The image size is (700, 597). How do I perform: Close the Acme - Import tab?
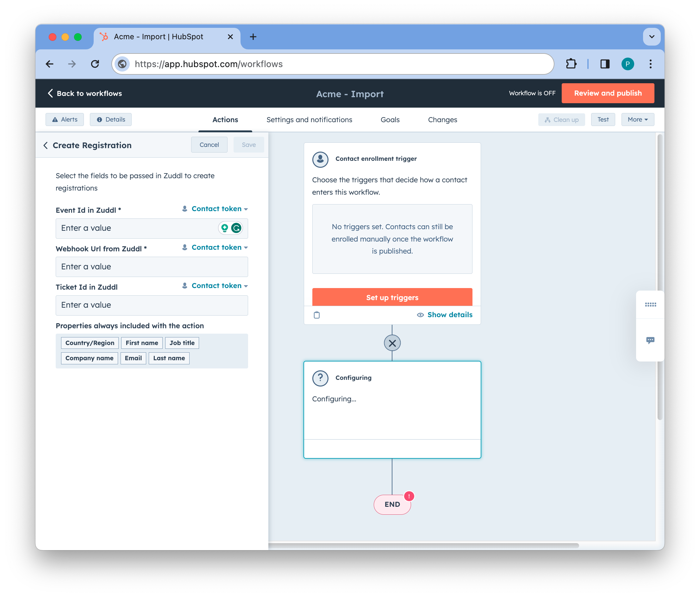click(x=230, y=36)
